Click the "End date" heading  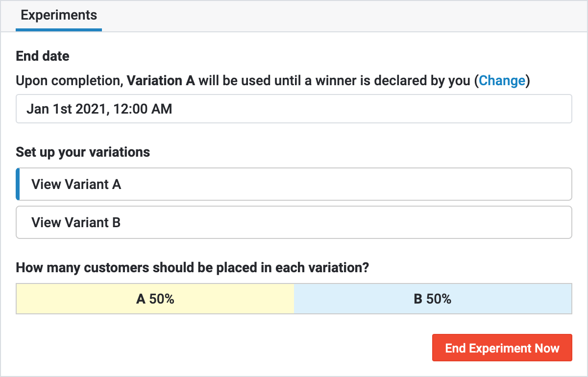43,56
